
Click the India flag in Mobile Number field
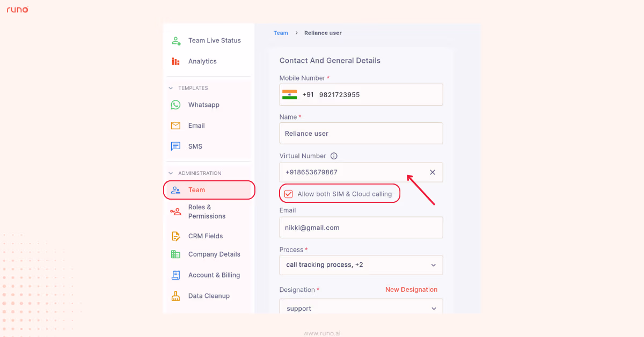point(289,94)
